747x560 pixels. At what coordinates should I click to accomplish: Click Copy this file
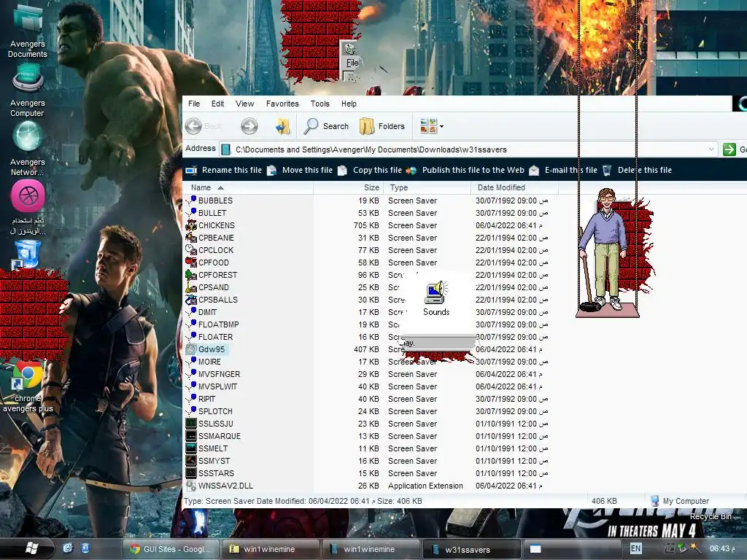[x=370, y=170]
